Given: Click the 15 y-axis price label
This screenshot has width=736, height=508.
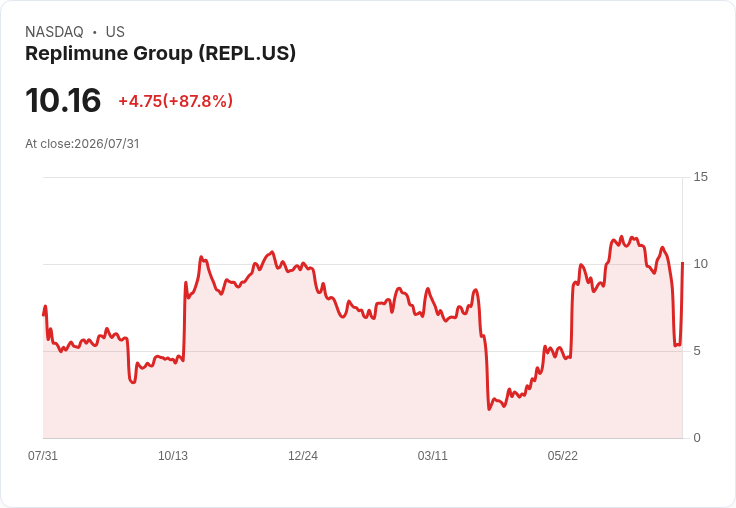Looking at the screenshot, I should pos(700,177).
